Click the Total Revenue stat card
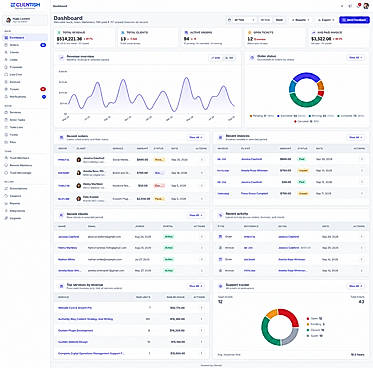The image size is (373, 368). 85,38
